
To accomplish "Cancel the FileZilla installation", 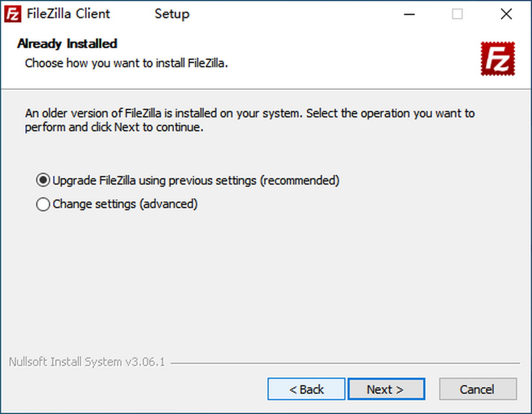I will (x=477, y=389).
